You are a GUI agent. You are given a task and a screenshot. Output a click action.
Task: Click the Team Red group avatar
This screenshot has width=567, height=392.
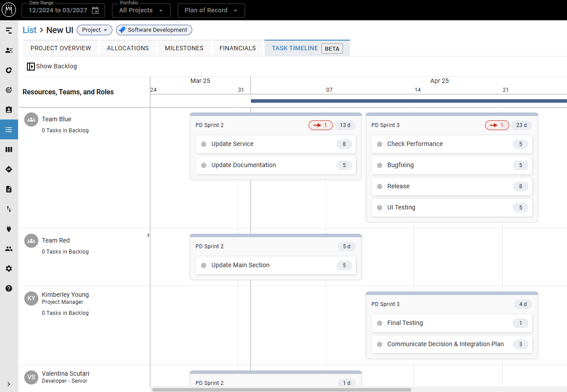point(31,241)
